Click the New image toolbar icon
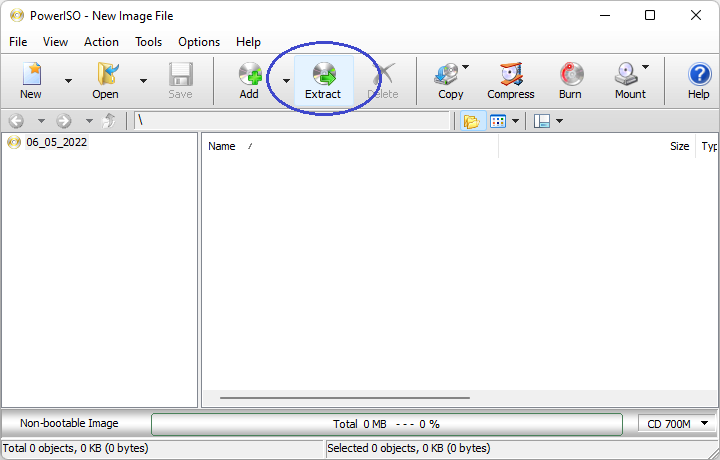The width and height of the screenshot is (720, 460). [31, 80]
